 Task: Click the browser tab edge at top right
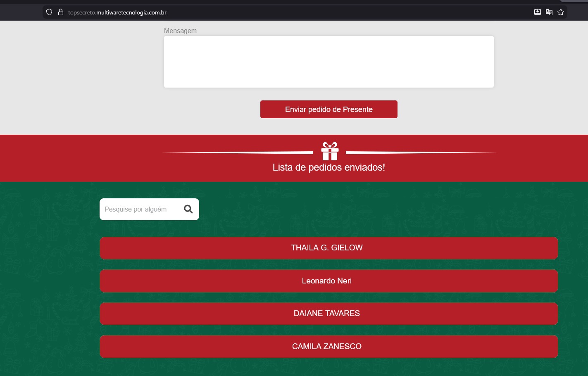574,1
